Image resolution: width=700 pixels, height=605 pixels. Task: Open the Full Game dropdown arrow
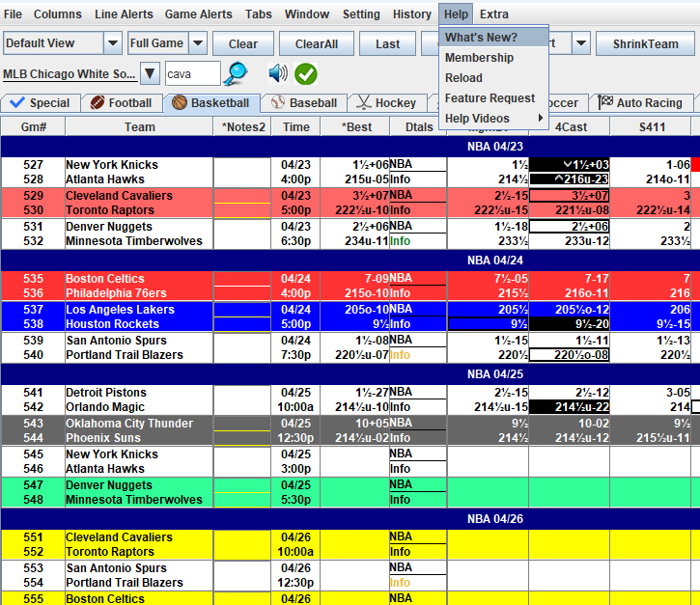pyautogui.click(x=198, y=43)
